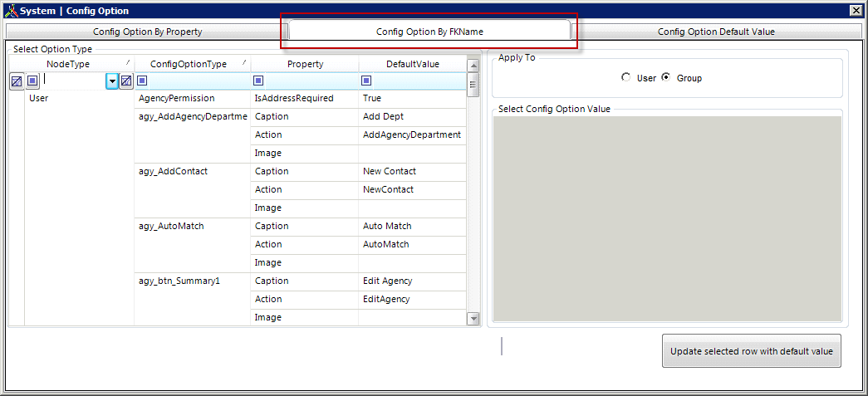Open Config Option Default Value tab
Image resolution: width=868 pixels, height=396 pixels.
tap(716, 32)
